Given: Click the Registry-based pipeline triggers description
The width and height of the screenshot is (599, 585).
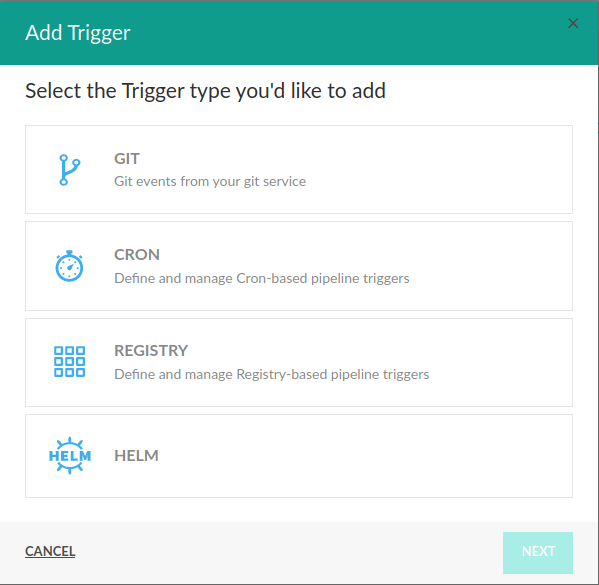Looking at the screenshot, I should click(272, 374).
